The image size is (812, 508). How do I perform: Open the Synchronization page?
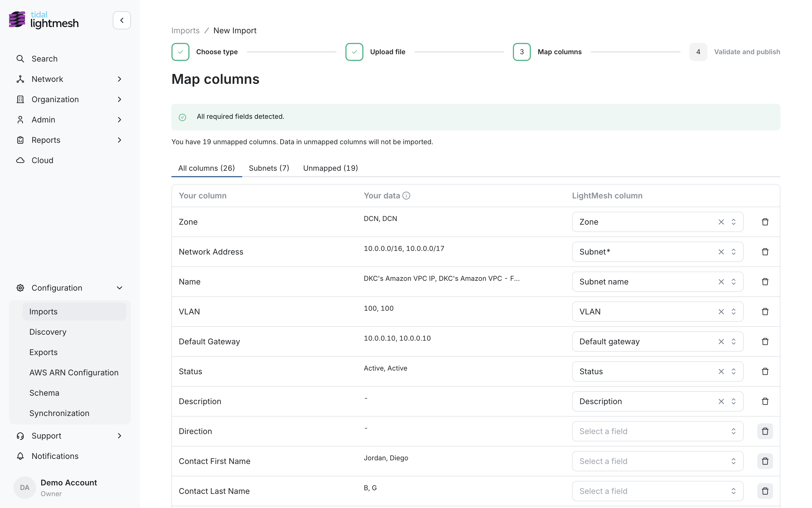click(74, 413)
